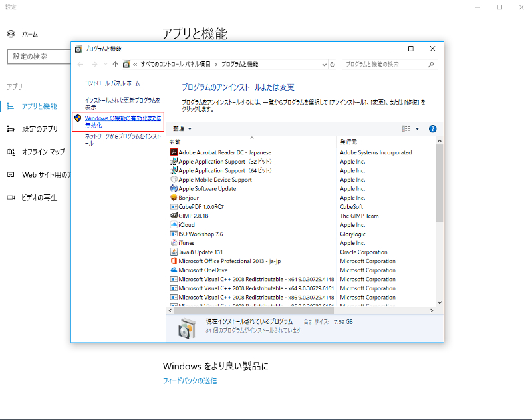532x420 pixels.
Task: Open the 整理 organize dropdown
Action: click(x=182, y=128)
